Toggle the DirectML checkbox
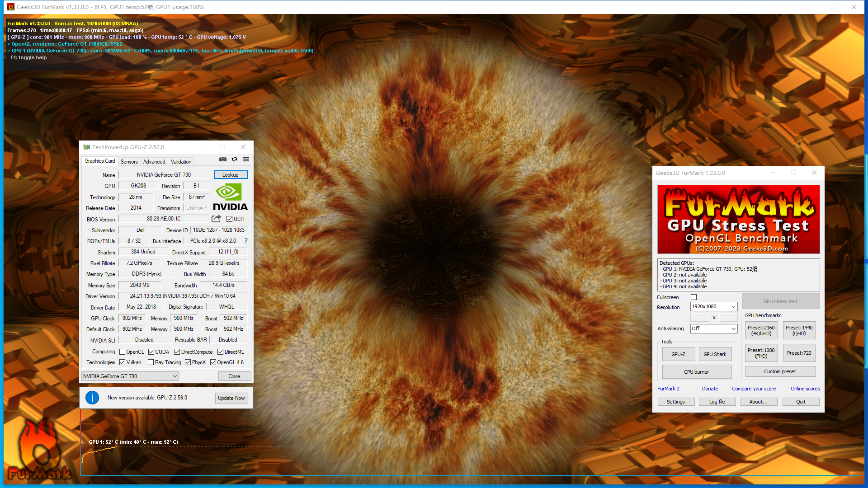 [220, 352]
